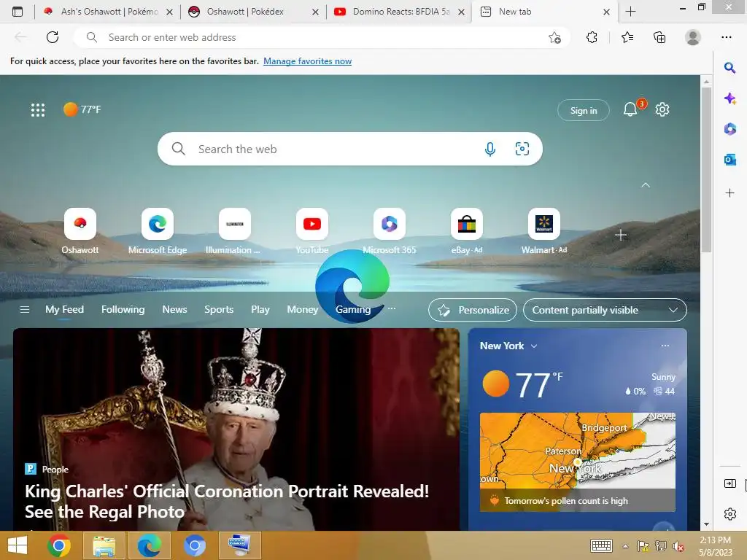Open the app launcher grid icon
Screen dimensions: 747x560
[x=38, y=110]
